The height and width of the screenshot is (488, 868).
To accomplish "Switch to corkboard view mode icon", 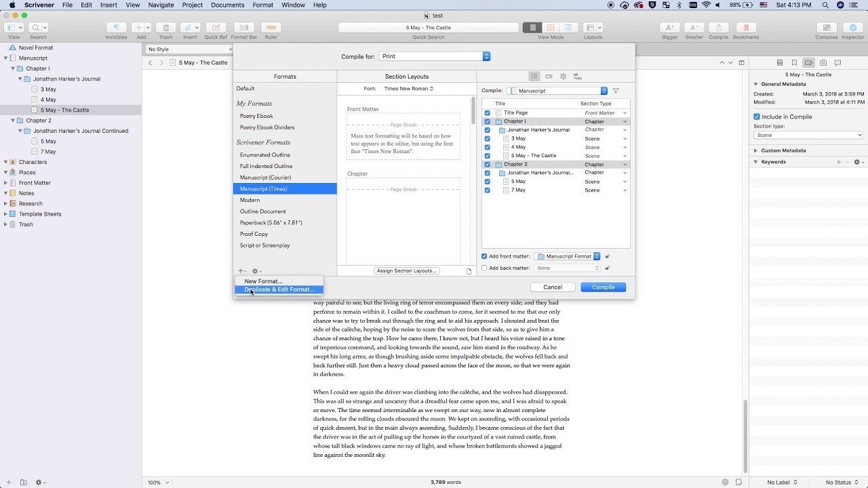I will [x=551, y=28].
